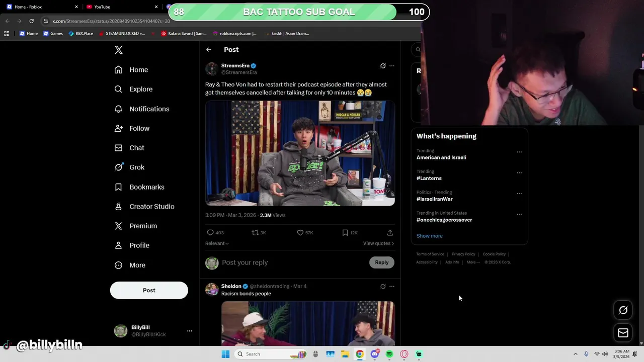This screenshot has width=644, height=362.
Task: Open StreamsEra's profile picture
Action: (x=212, y=69)
